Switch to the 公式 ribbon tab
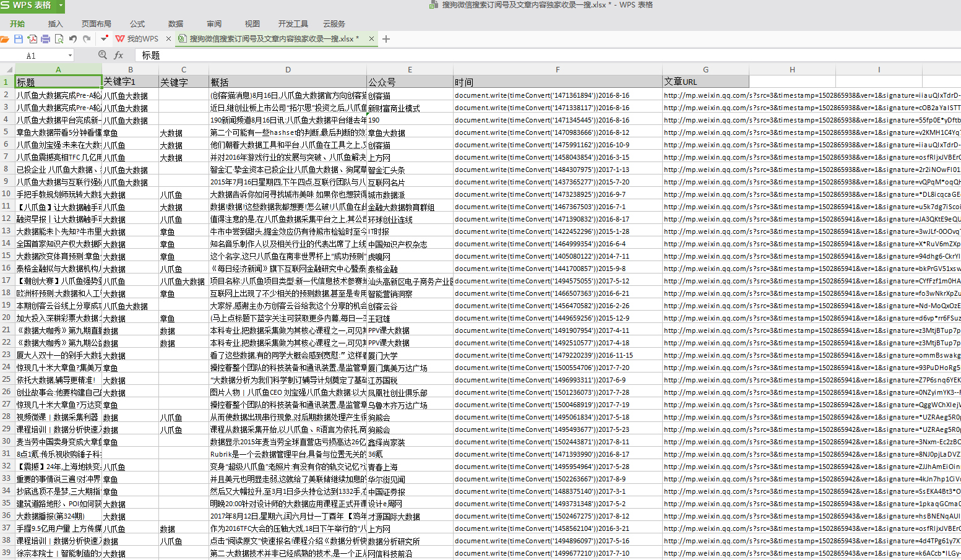This screenshot has width=961, height=560. [137, 24]
